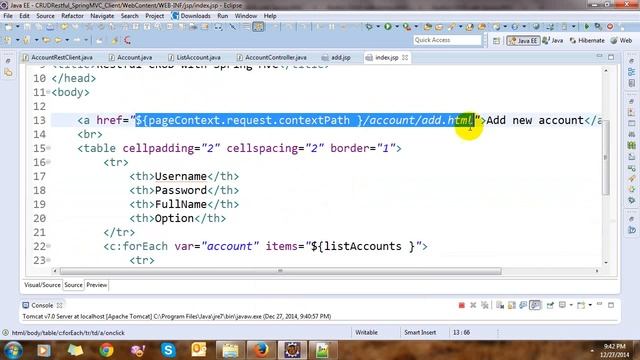Maximize the editor area

coord(611,57)
